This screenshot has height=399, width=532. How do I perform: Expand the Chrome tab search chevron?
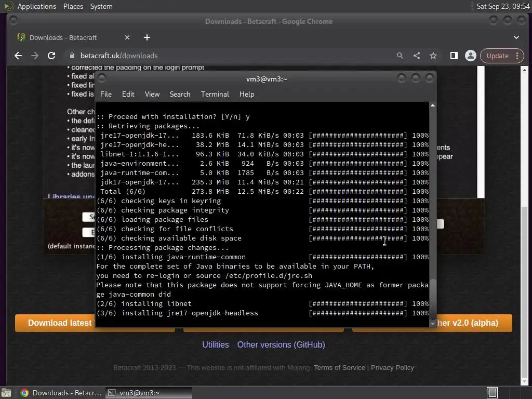pyautogui.click(x=516, y=37)
